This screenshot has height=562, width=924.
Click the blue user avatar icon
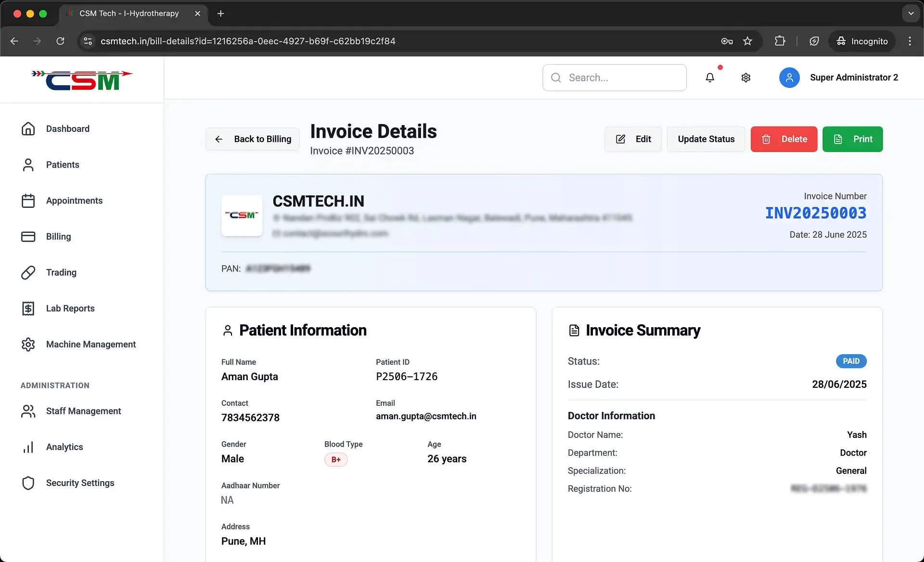click(x=789, y=77)
